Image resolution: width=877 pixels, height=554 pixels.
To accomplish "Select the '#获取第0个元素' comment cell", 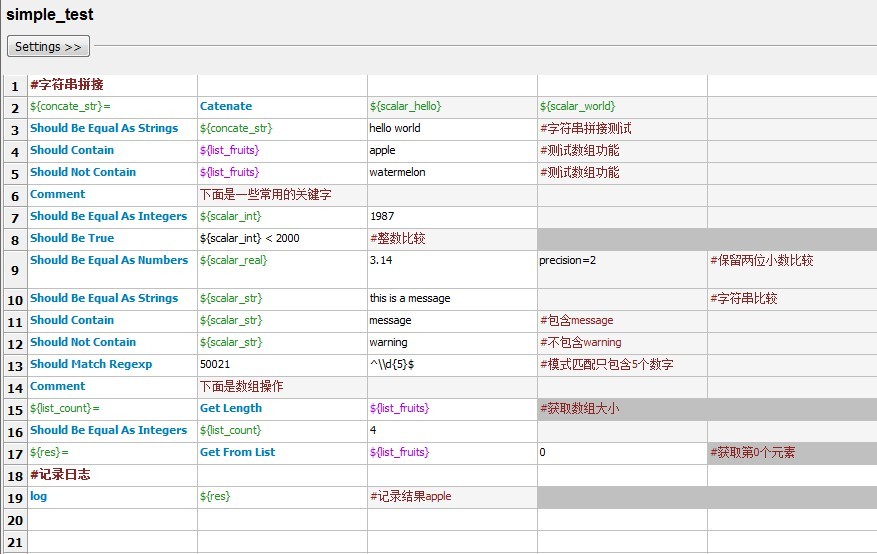I will pyautogui.click(x=793, y=453).
